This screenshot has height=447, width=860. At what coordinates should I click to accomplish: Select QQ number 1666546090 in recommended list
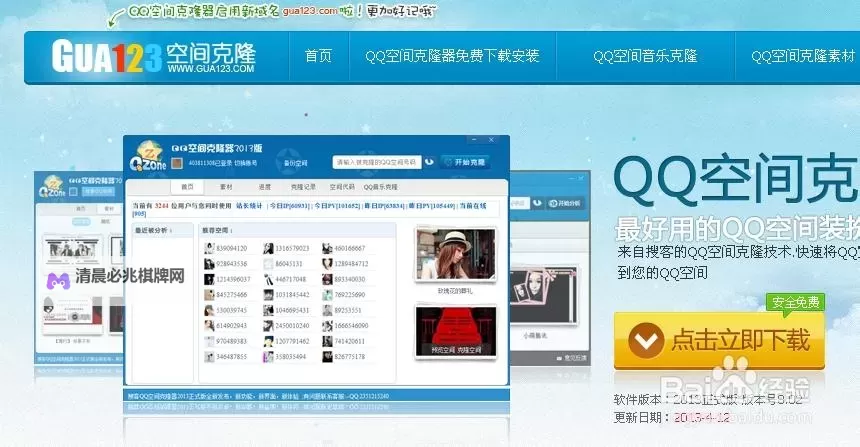pyautogui.click(x=351, y=326)
